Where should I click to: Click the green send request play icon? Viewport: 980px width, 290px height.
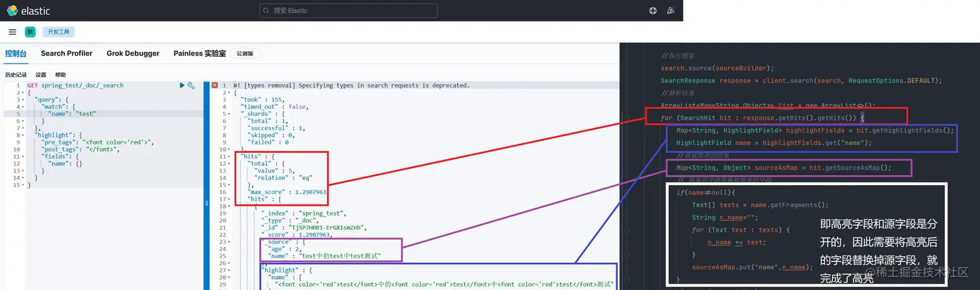tap(182, 85)
